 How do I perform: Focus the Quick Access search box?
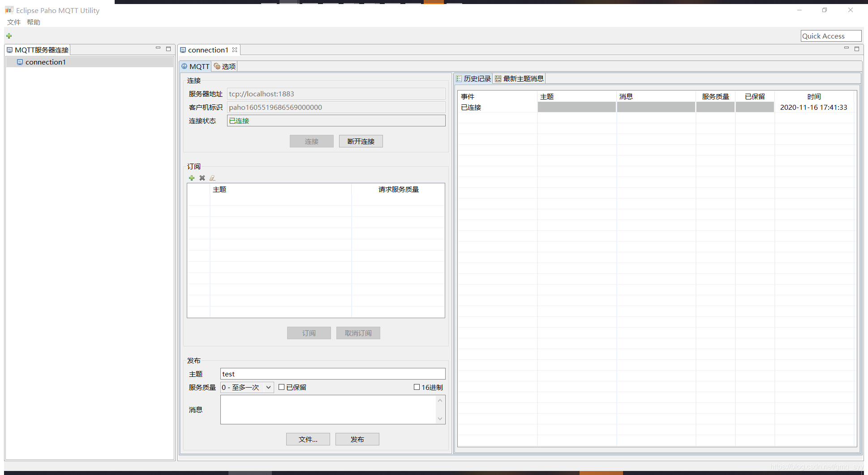click(831, 36)
